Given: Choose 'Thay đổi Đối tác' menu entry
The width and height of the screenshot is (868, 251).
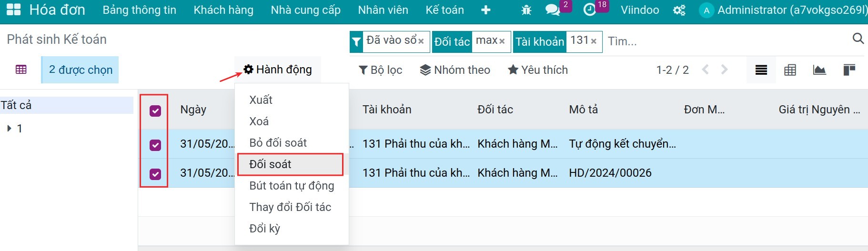Looking at the screenshot, I should coord(292,207).
